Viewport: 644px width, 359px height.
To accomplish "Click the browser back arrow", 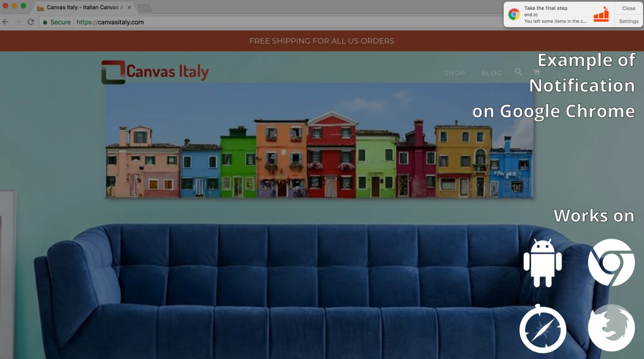I will 6,22.
